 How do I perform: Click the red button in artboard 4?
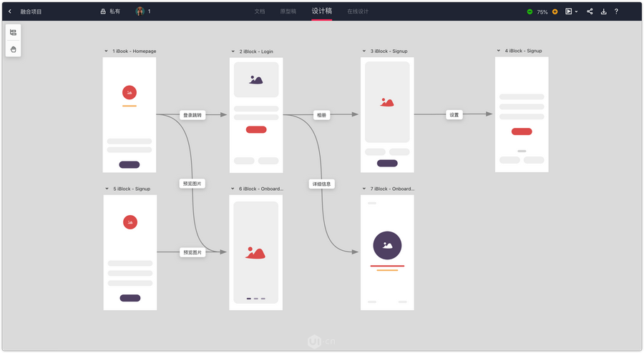[522, 131]
